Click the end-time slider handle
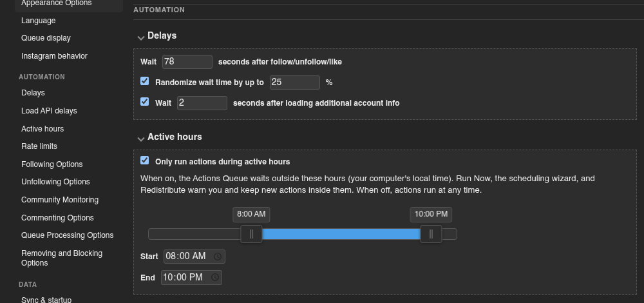644x303 pixels. point(431,234)
